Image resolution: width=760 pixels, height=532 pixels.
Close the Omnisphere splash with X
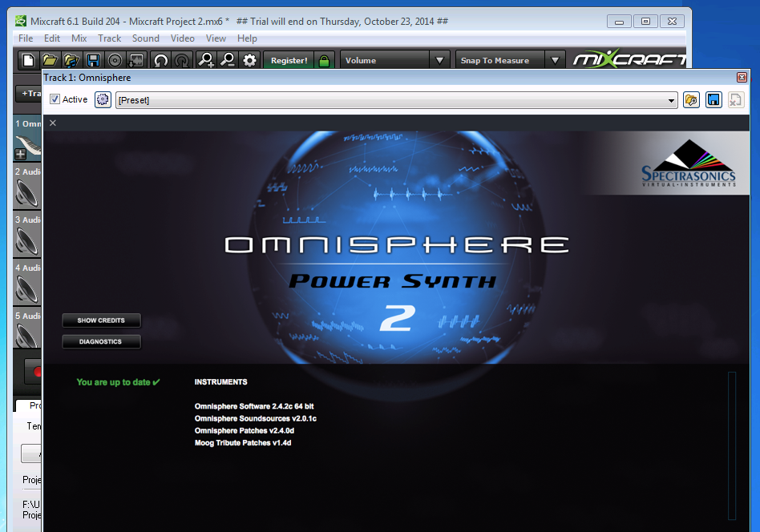[53, 123]
